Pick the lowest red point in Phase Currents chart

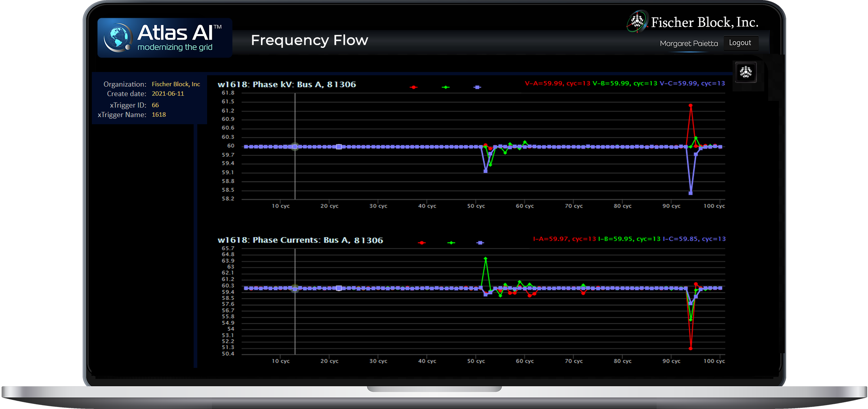coord(691,348)
